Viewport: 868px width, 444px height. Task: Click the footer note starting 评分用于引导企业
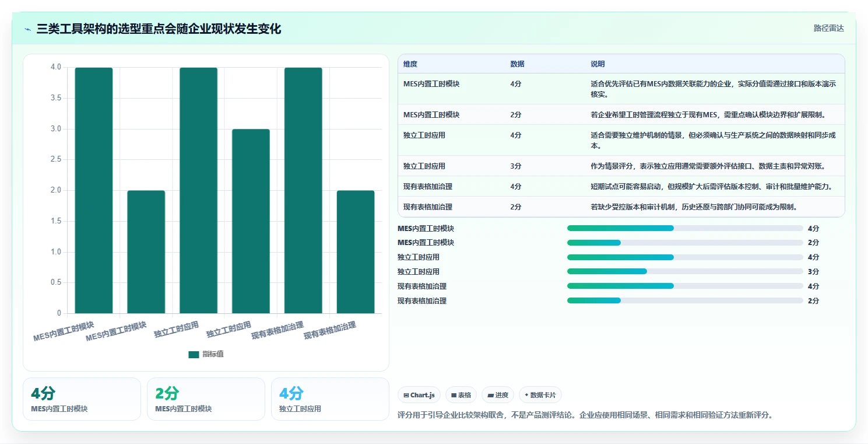585,415
